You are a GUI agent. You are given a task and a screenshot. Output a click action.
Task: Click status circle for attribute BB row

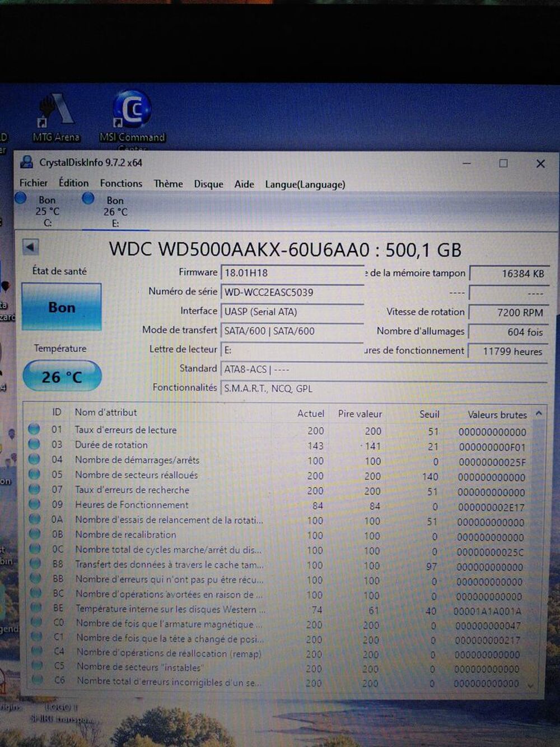[36, 578]
